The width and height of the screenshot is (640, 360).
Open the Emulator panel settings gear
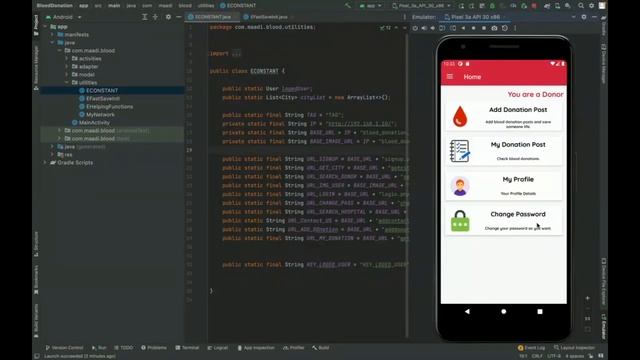584,17
